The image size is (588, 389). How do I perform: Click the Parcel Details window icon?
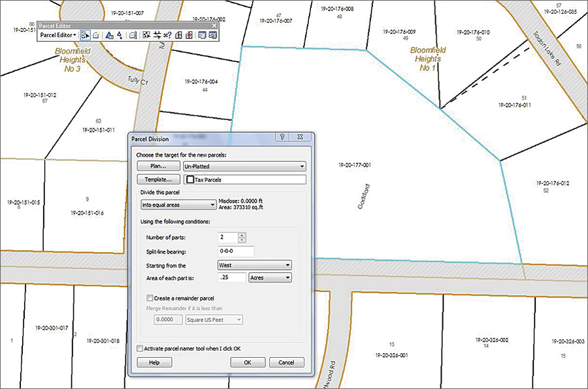click(x=212, y=35)
